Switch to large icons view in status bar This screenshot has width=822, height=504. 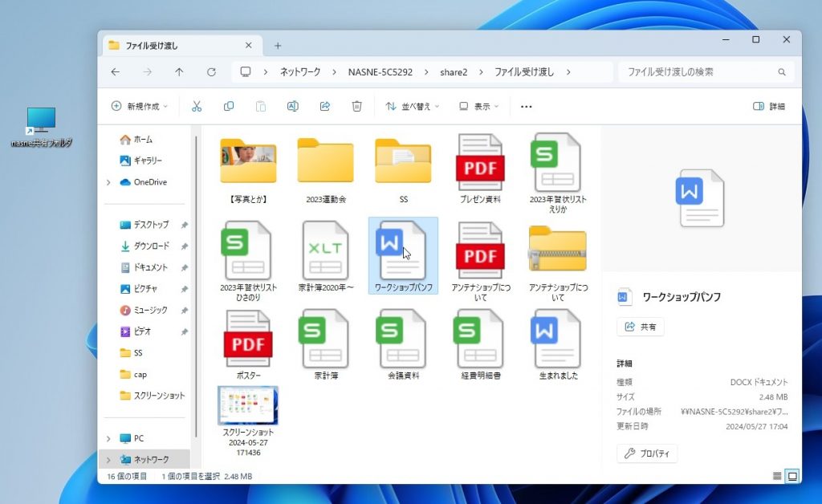(792, 476)
